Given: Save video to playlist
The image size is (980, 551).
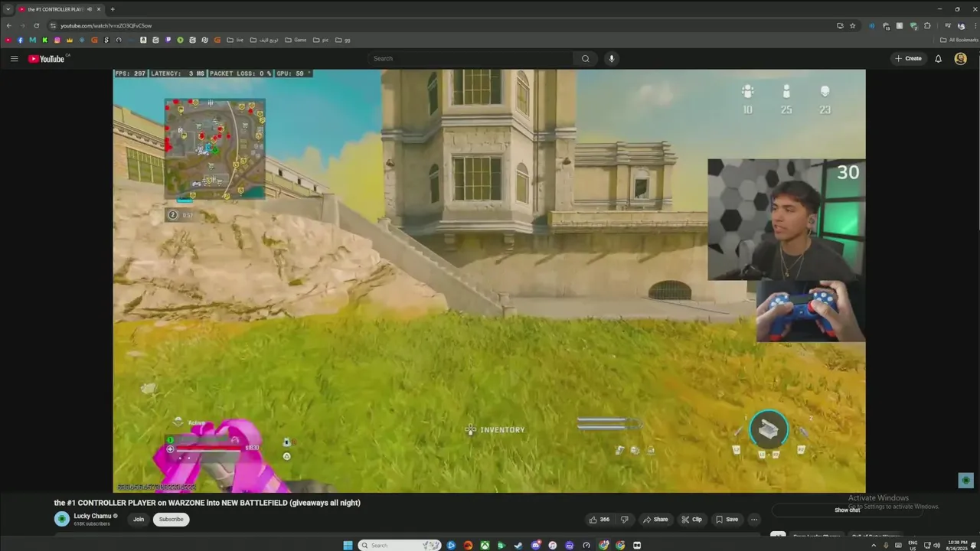Looking at the screenshot, I should pos(727,520).
